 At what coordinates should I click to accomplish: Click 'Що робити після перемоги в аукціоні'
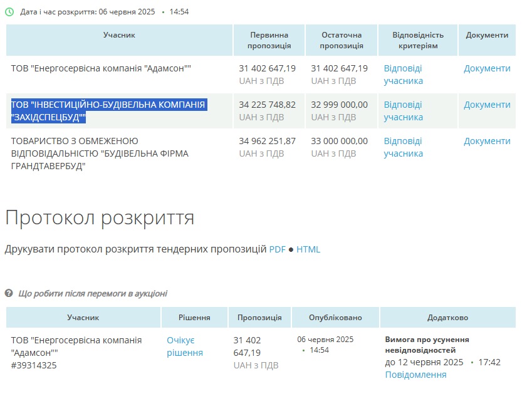(93, 293)
